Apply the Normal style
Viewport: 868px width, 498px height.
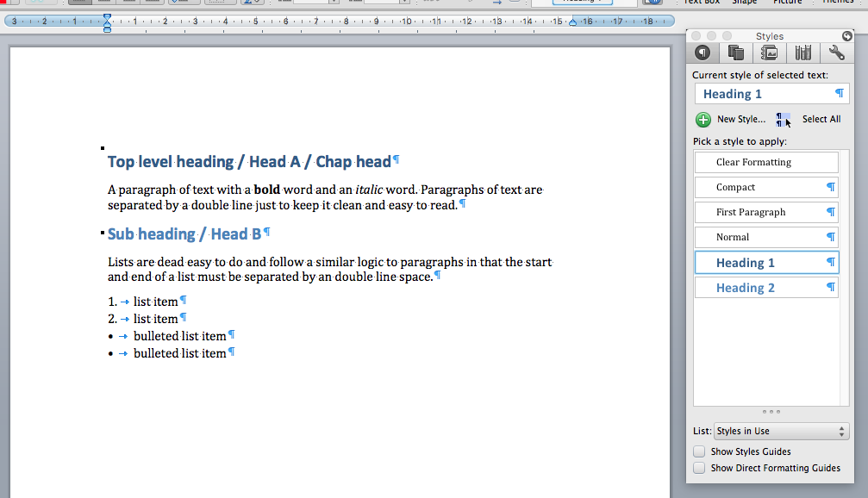(766, 237)
